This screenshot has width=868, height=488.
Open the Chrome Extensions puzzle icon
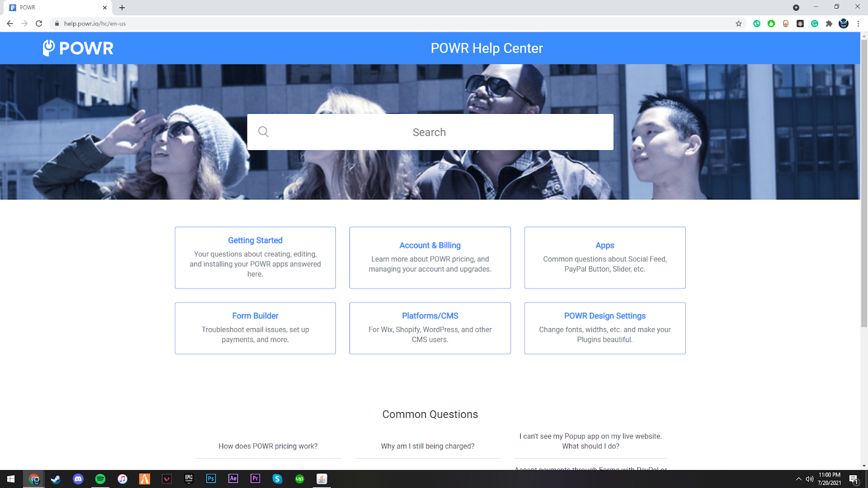(829, 23)
